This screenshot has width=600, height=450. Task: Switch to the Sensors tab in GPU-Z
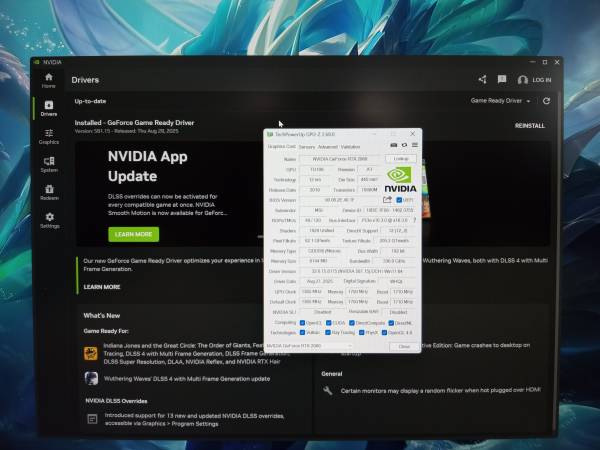coord(306,146)
